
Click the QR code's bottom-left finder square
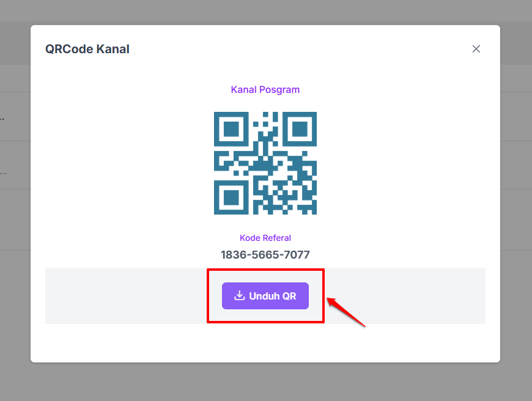pyautogui.click(x=231, y=197)
